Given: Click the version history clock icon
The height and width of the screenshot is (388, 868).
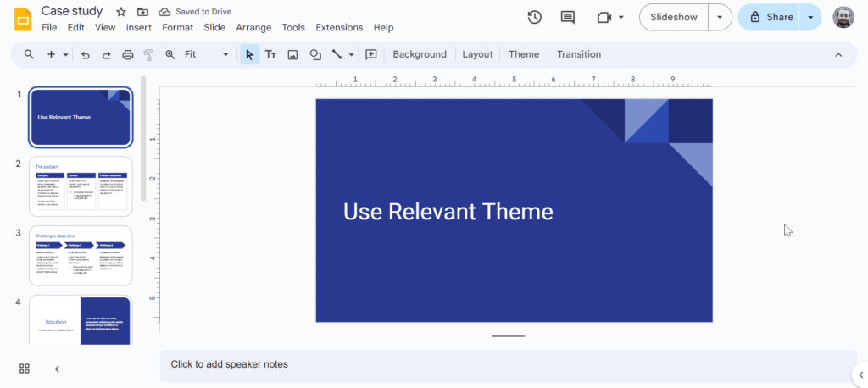Looking at the screenshot, I should pyautogui.click(x=534, y=17).
